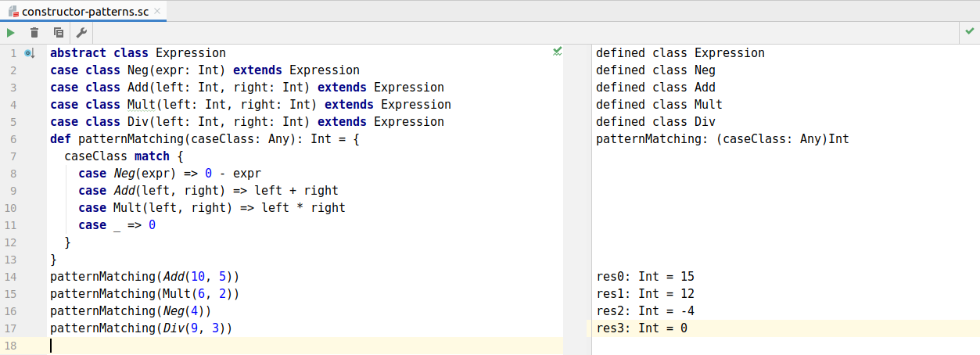Image resolution: width=980 pixels, height=355 pixels.
Task: Click the inspection checkmark icon in editor
Action: 557,52
